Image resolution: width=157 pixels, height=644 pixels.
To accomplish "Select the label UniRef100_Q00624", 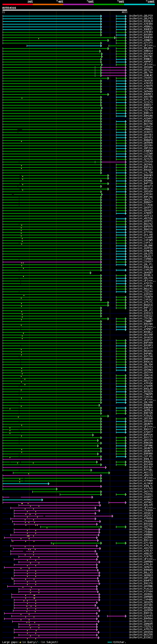I will tap(141, 338).
